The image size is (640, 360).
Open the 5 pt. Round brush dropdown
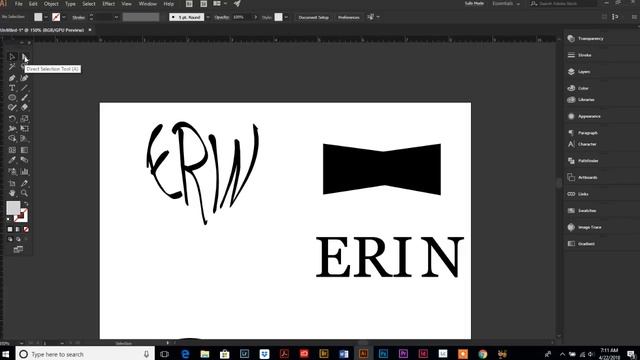pos(208,17)
